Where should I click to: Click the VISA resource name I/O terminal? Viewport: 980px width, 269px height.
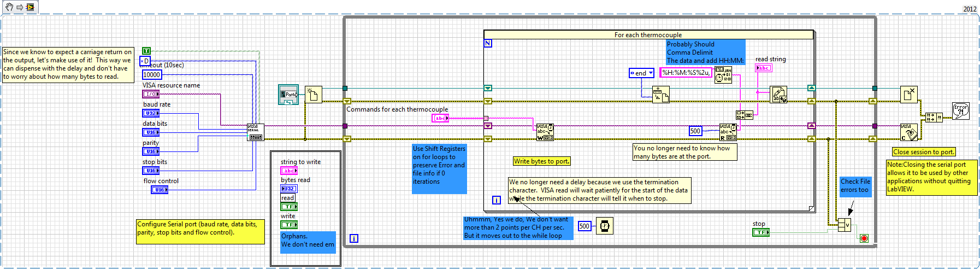pyautogui.click(x=151, y=94)
